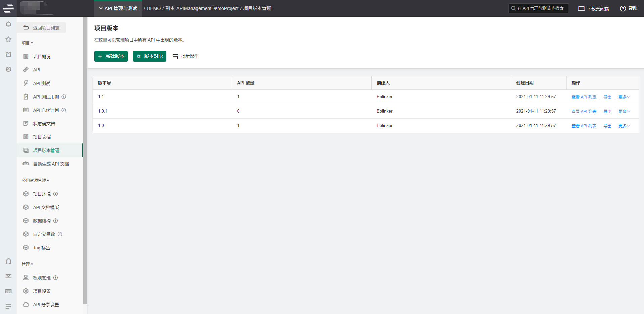The image size is (644, 314).
Task: Open API 测试 in the sidebar
Action: (50, 83)
